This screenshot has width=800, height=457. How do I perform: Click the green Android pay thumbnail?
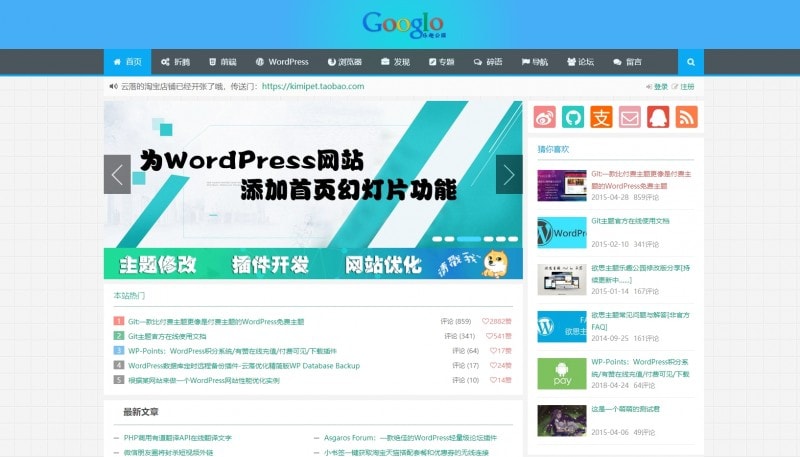(562, 373)
